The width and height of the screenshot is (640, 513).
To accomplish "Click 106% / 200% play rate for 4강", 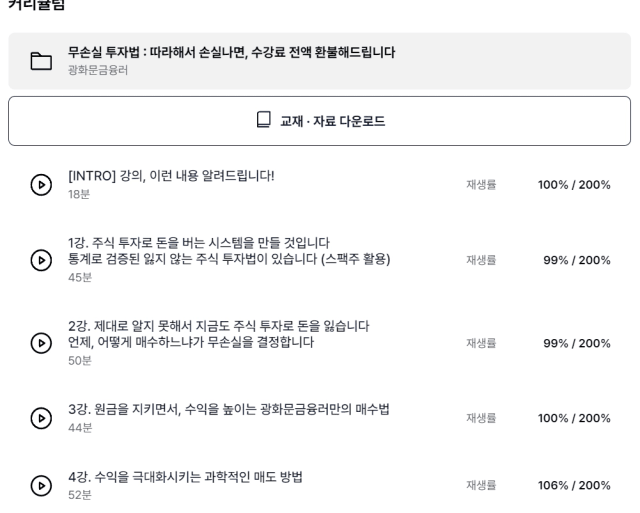I will click(x=574, y=485).
